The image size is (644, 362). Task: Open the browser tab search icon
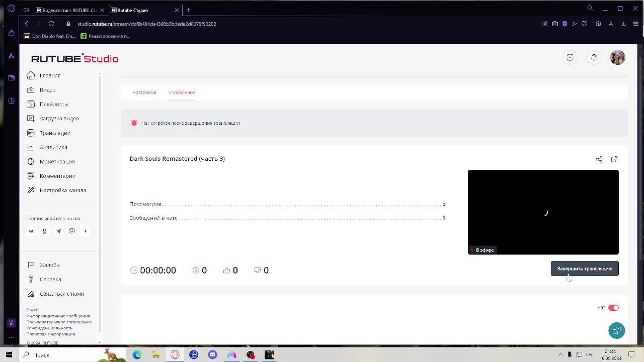590,8
